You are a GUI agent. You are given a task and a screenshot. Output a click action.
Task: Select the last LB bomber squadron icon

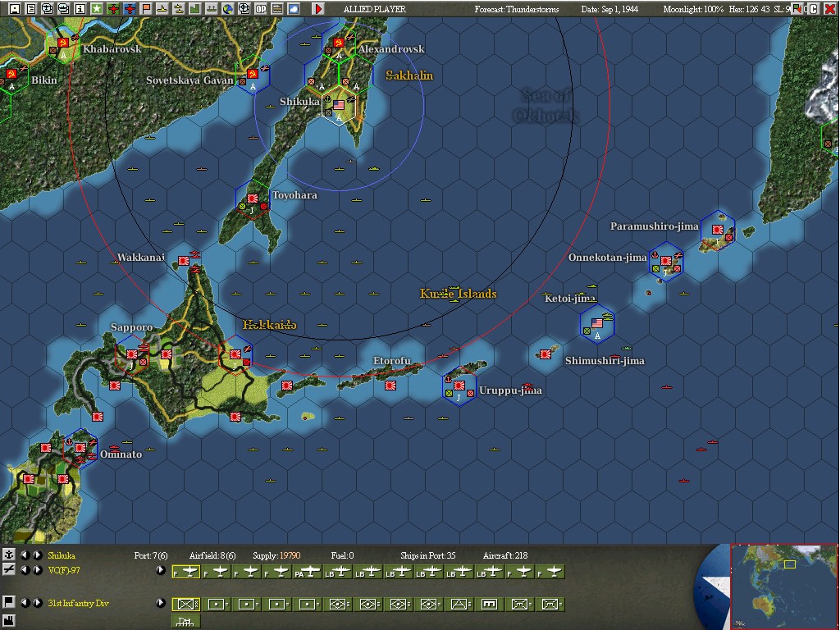tap(489, 572)
